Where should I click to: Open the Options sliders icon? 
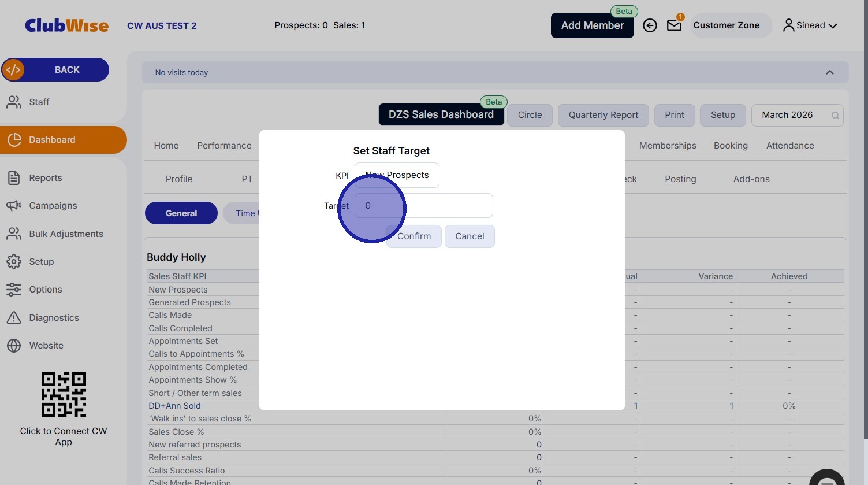(14, 290)
